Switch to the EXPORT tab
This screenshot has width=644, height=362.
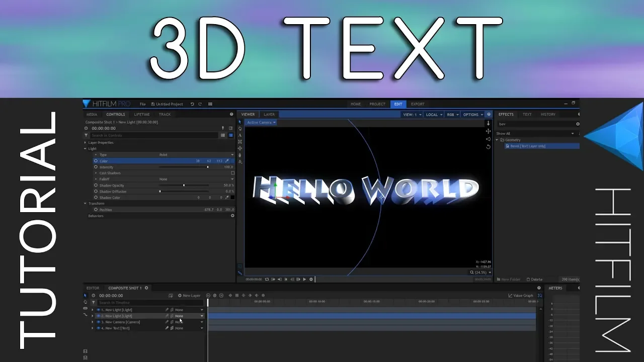418,104
